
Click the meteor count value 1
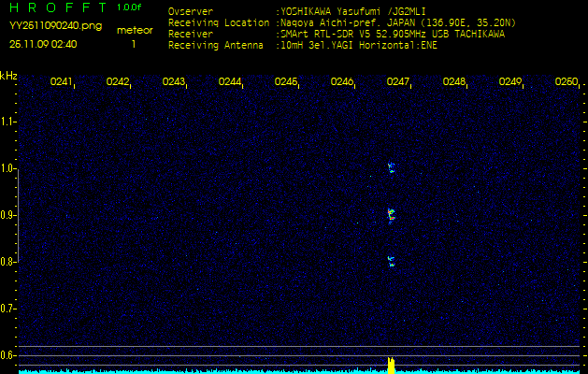tap(133, 44)
